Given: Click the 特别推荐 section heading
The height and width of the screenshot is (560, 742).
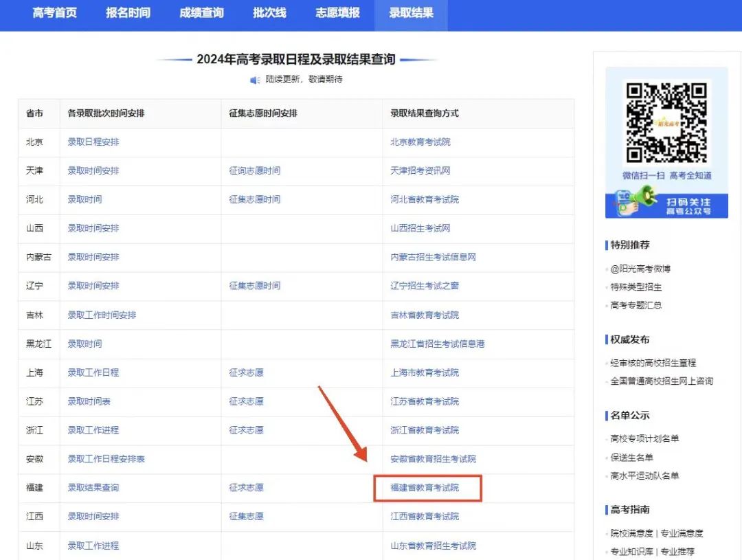Looking at the screenshot, I should (630, 245).
